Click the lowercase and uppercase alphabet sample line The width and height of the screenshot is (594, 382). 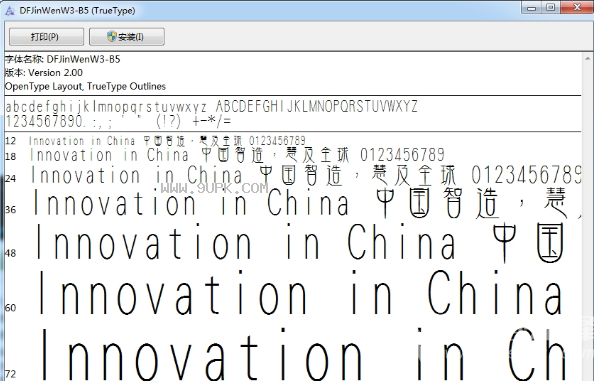212,106
